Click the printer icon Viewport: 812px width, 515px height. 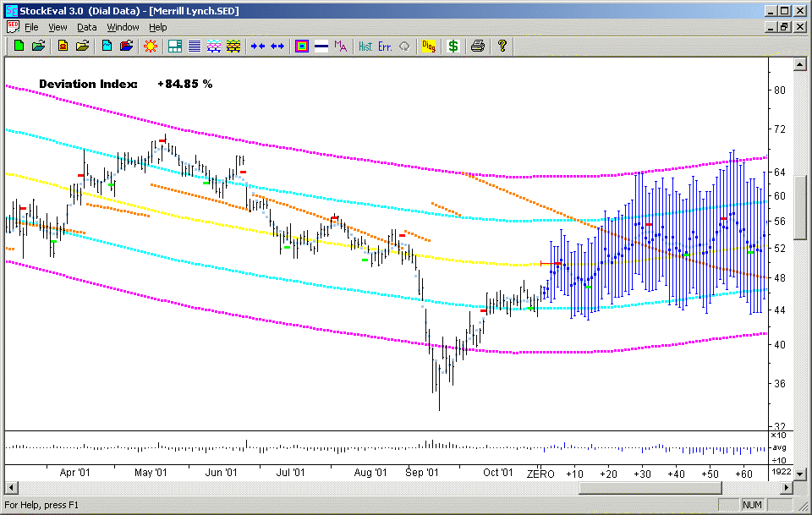(x=477, y=46)
